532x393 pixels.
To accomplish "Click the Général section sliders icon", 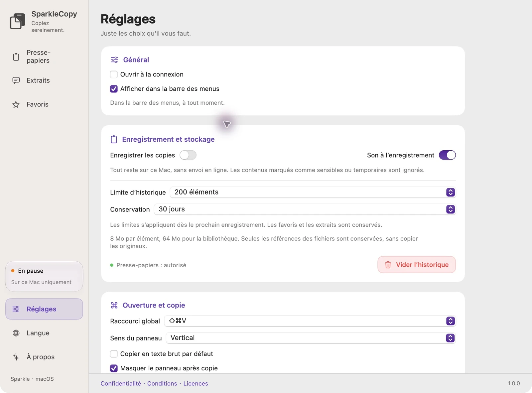I will coord(114,60).
